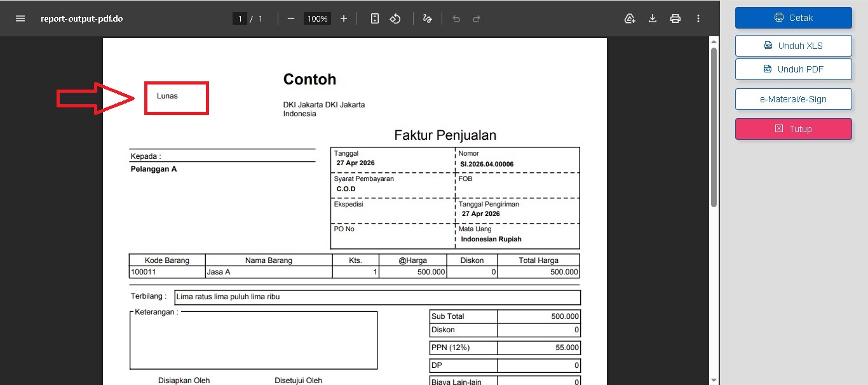Download the PDF file from toolbar
Image resolution: width=868 pixels, height=385 pixels.
pyautogui.click(x=653, y=18)
